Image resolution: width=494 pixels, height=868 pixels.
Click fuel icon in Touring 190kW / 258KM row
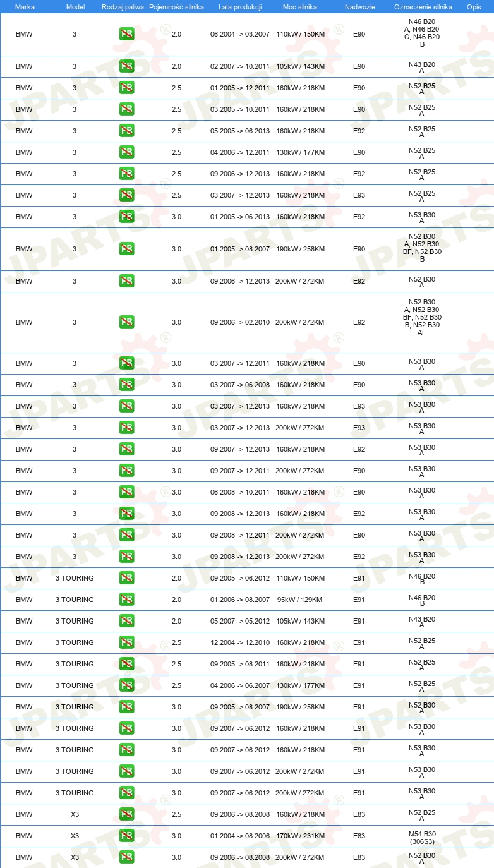[x=126, y=707]
